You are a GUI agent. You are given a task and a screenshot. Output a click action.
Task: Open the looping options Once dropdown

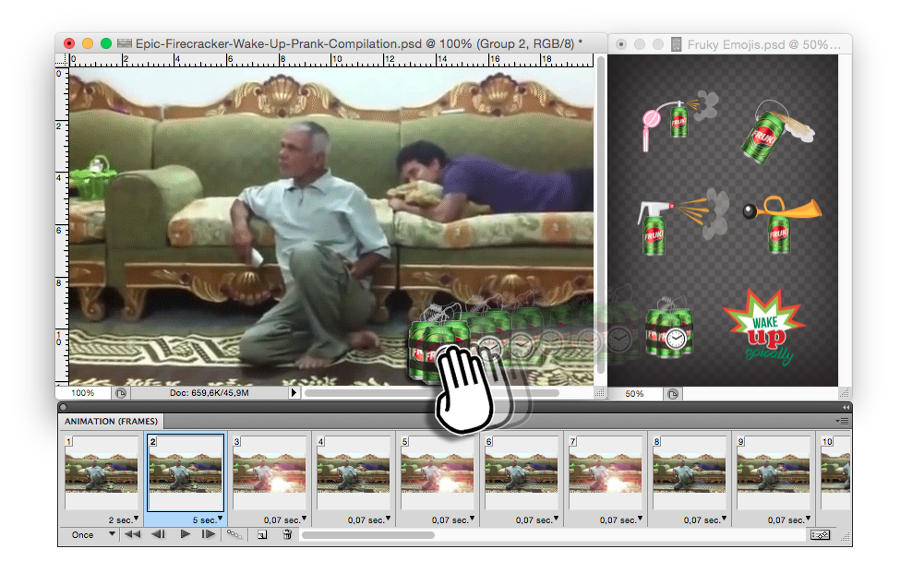(x=92, y=534)
